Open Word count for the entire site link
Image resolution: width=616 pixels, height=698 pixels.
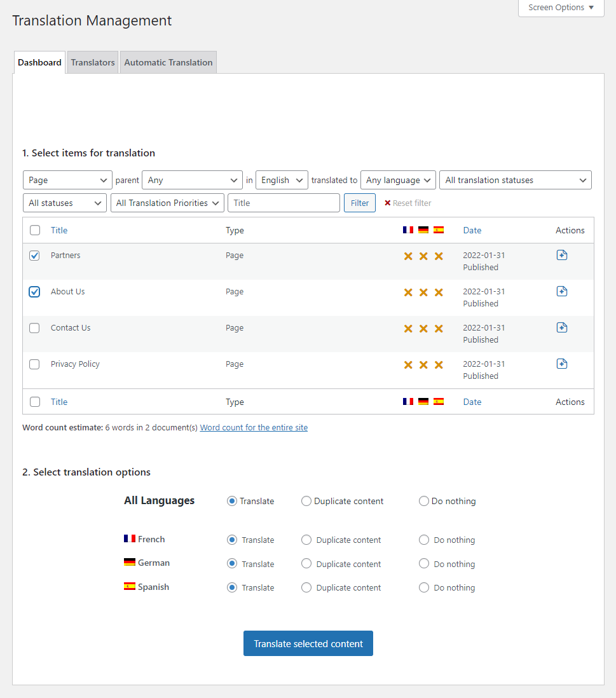[x=254, y=427]
